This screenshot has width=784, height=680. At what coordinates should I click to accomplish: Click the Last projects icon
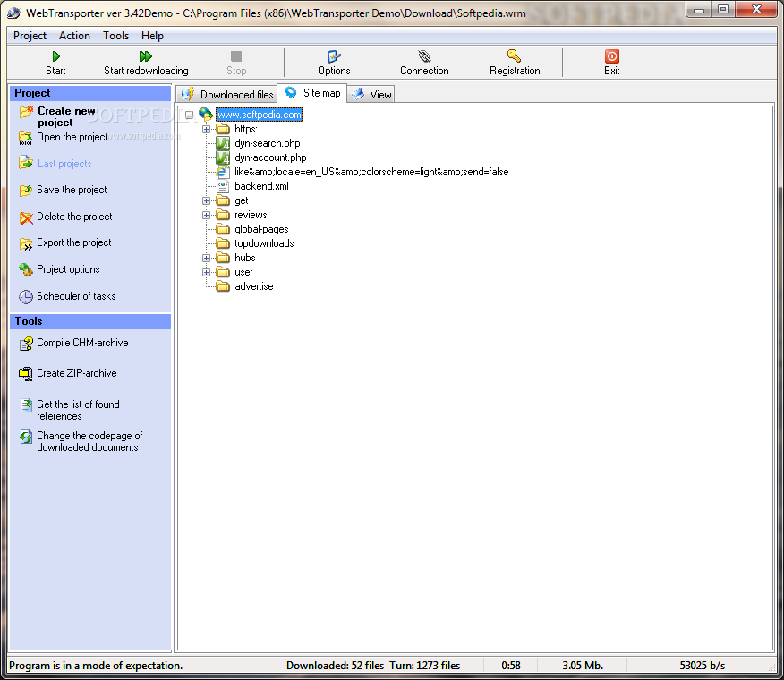click(25, 163)
